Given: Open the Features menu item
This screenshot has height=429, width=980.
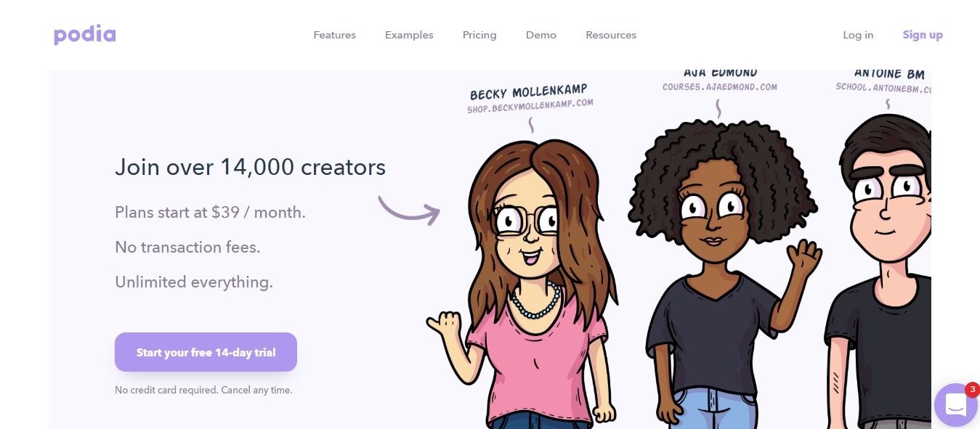Looking at the screenshot, I should tap(334, 35).
